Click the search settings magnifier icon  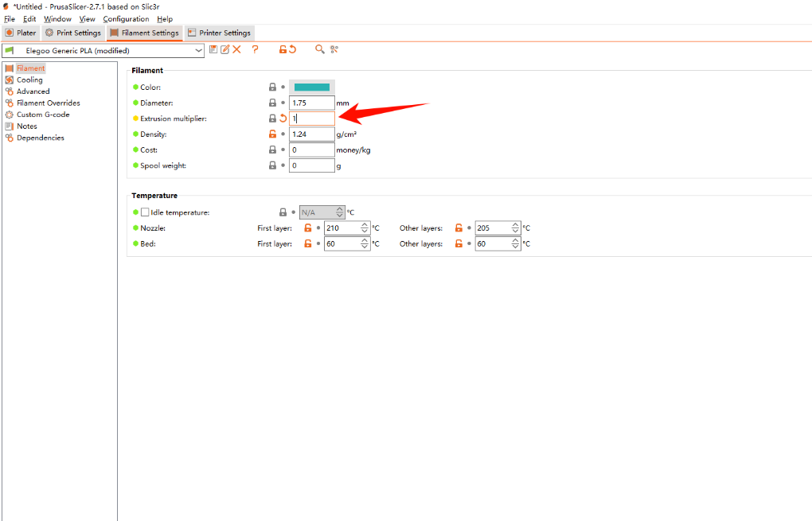click(x=319, y=49)
